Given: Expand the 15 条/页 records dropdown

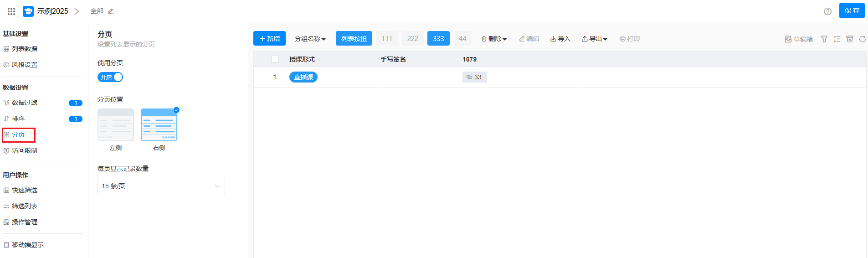Looking at the screenshot, I should 161,186.
